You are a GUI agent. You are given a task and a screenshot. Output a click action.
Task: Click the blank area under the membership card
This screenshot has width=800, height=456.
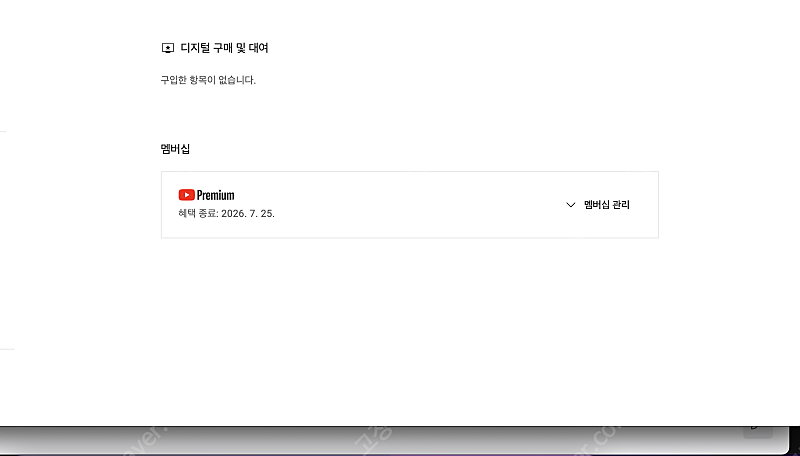click(x=410, y=326)
